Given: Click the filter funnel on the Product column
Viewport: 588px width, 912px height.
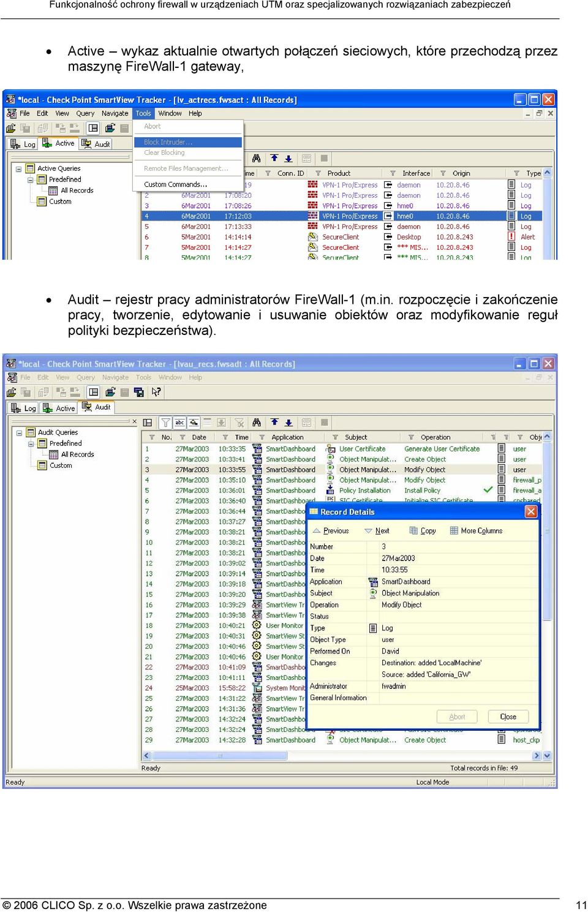Looking at the screenshot, I should [318, 173].
